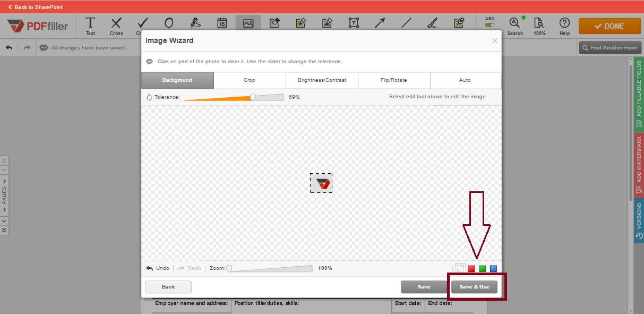Go Back to SharePoint
Screen dimensions: 644x314
pos(35,7)
